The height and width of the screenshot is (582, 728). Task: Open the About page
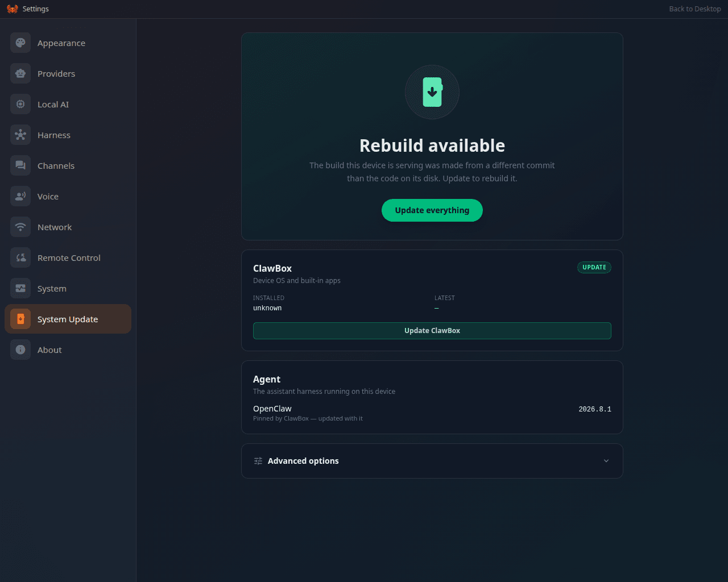[x=68, y=350]
